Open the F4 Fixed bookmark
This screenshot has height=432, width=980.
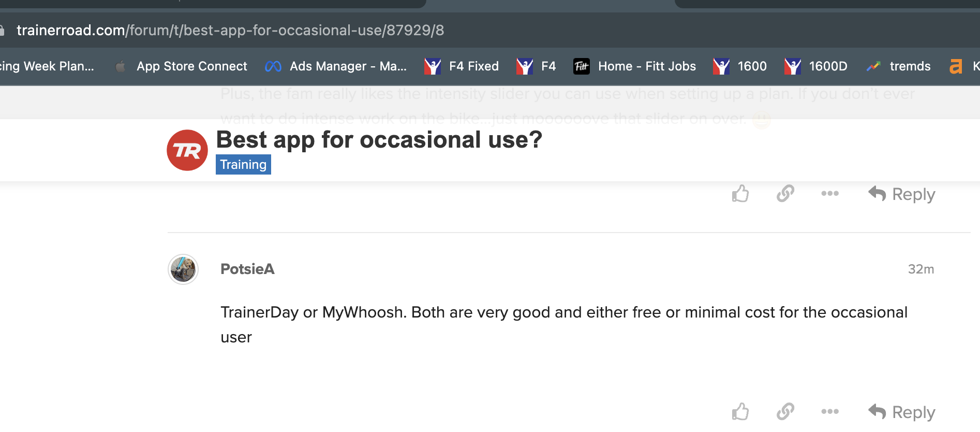pyautogui.click(x=461, y=66)
